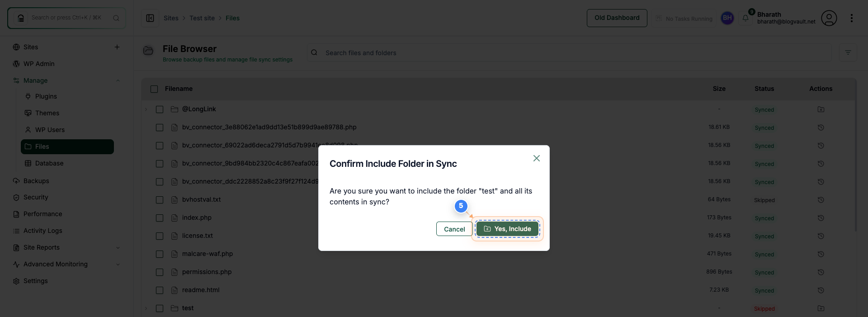This screenshot has height=317, width=868.
Task: Click the BH initials avatar
Action: coord(727,18)
